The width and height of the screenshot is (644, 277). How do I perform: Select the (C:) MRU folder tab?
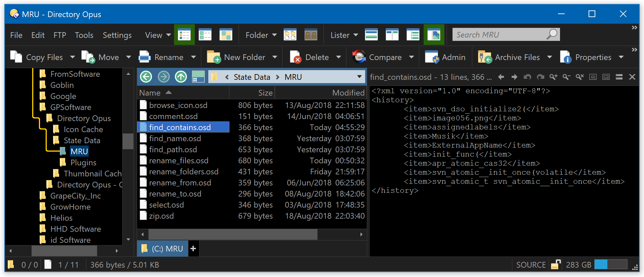163,248
